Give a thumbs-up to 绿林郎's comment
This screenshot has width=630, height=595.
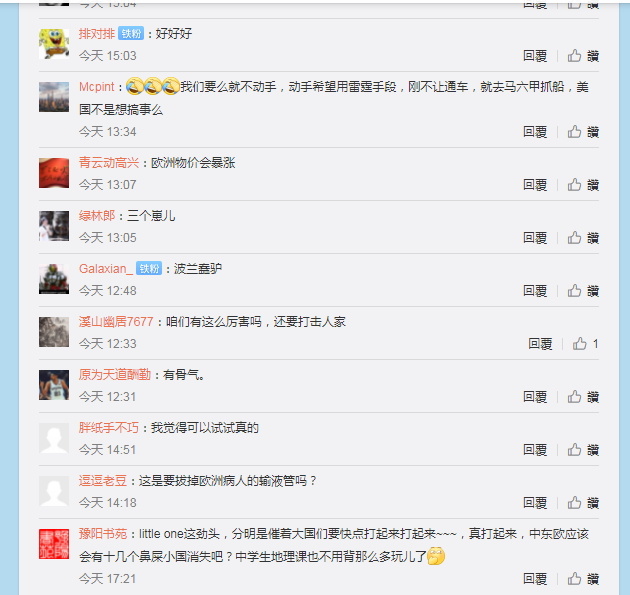point(583,238)
